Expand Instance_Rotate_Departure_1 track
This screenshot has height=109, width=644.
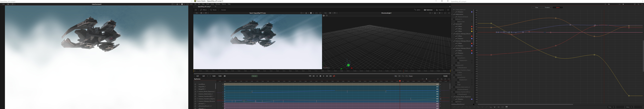(x=197, y=92)
